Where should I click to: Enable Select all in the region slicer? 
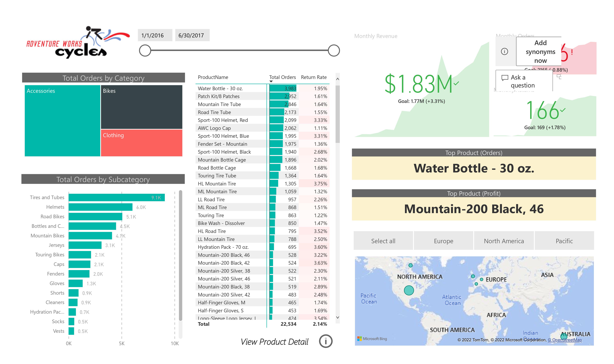click(x=383, y=241)
